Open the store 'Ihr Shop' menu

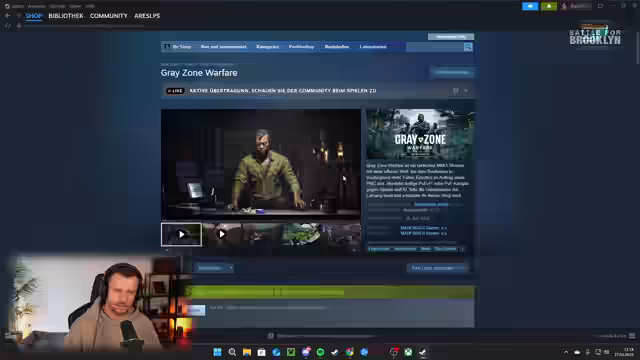point(181,47)
